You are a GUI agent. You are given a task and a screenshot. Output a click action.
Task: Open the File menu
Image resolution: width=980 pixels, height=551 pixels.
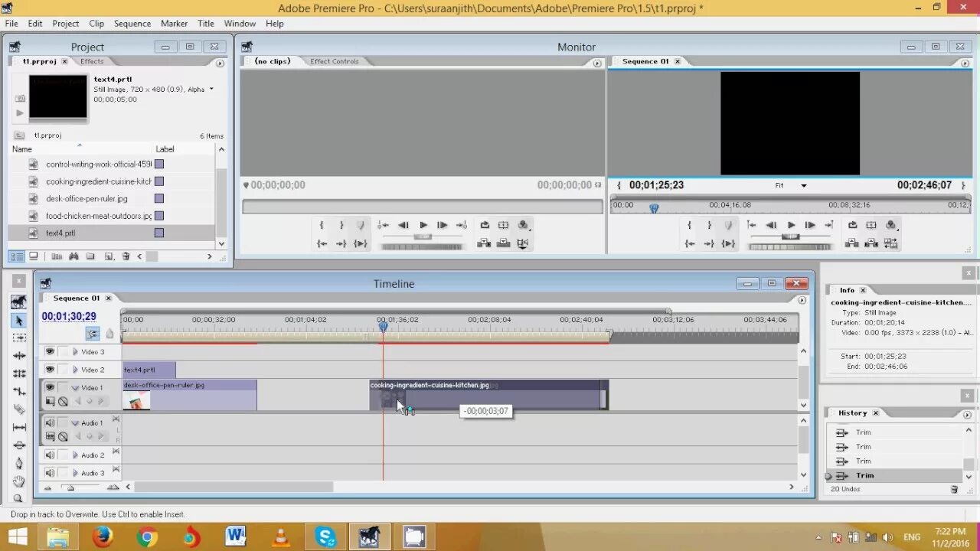(11, 24)
